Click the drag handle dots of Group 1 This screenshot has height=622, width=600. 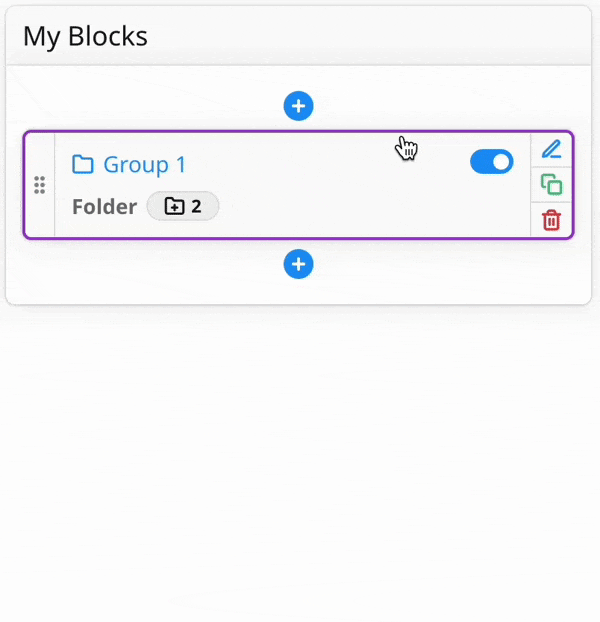tap(40, 185)
